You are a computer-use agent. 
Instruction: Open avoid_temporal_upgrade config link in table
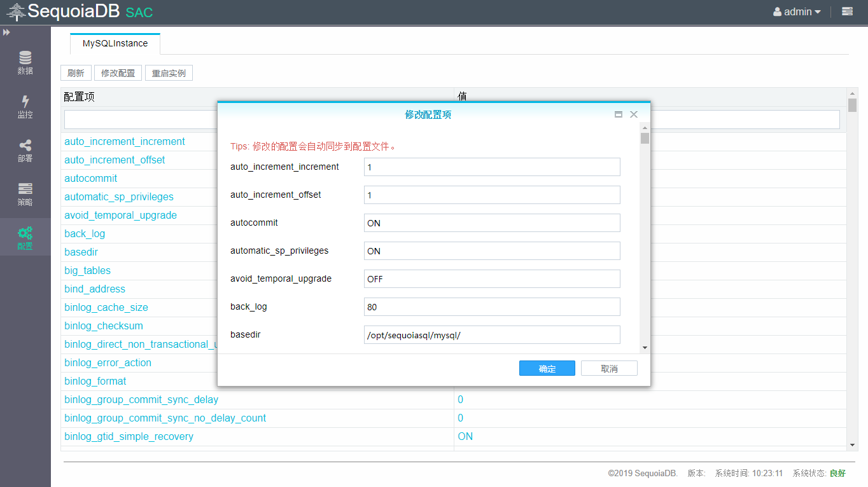[121, 216]
